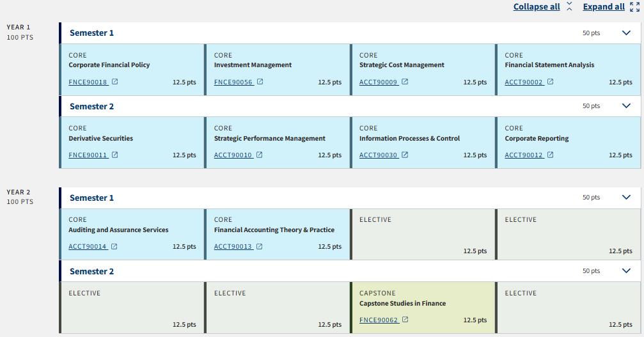Click external-link icon beside ACCT90013
Screen dimensions: 644x337
tap(260, 246)
